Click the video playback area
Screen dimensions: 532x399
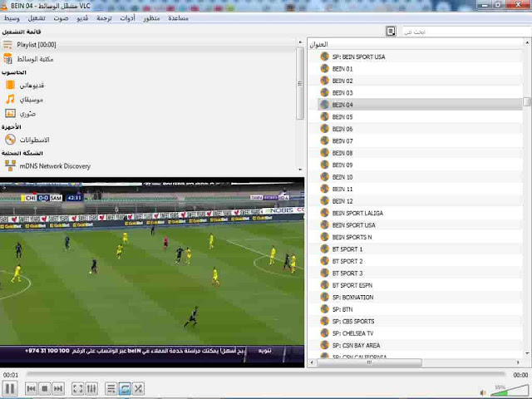(152, 273)
